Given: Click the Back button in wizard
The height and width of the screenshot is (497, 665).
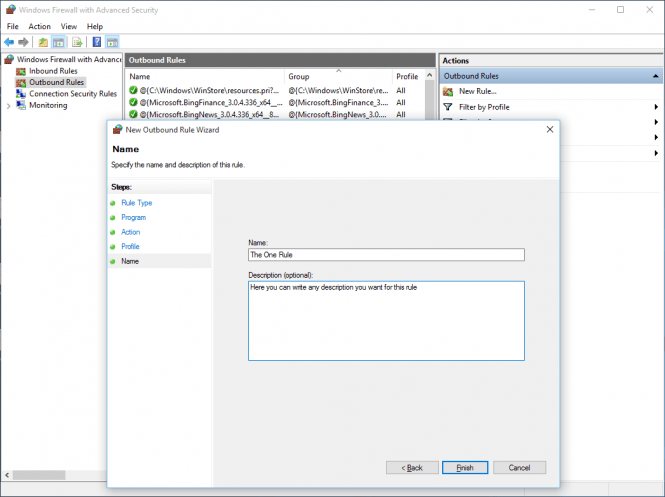Looking at the screenshot, I should pos(412,467).
